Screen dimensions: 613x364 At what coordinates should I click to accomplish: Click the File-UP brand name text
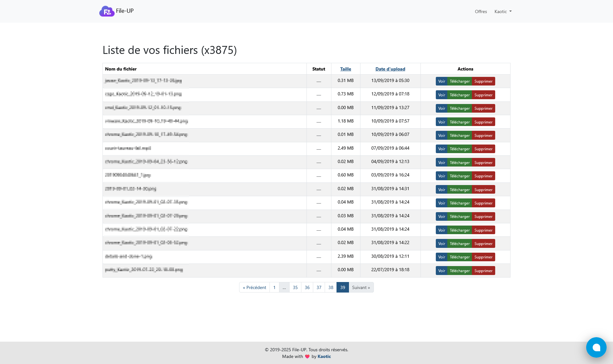coord(125,11)
